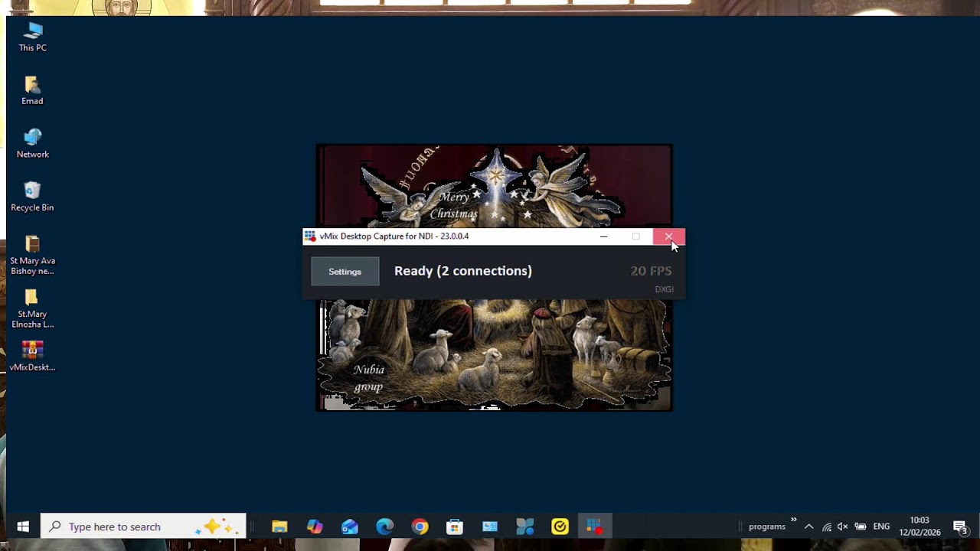
Task: Open the notification center icon
Action: [x=959, y=527]
